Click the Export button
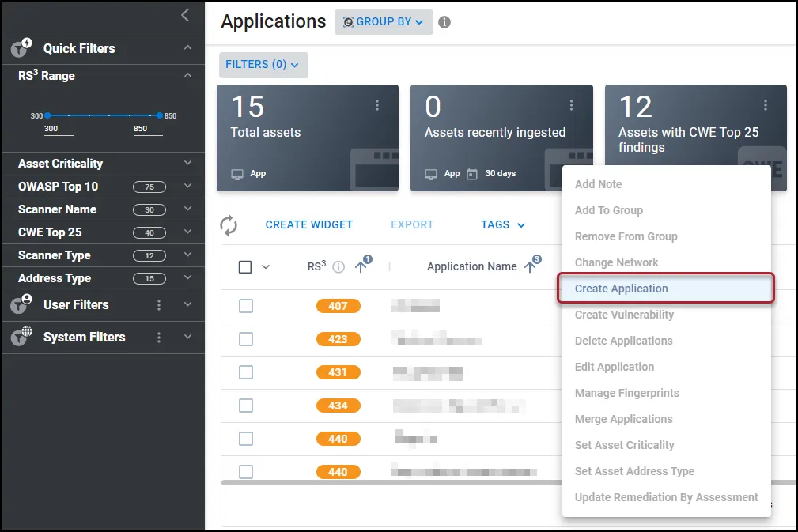The image size is (798, 532). (412, 224)
